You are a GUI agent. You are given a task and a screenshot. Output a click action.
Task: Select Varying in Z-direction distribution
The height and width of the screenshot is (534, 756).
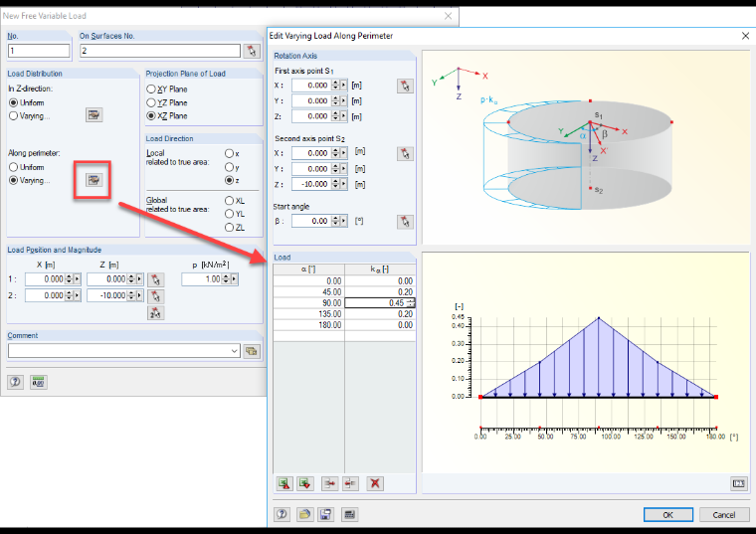click(x=14, y=115)
